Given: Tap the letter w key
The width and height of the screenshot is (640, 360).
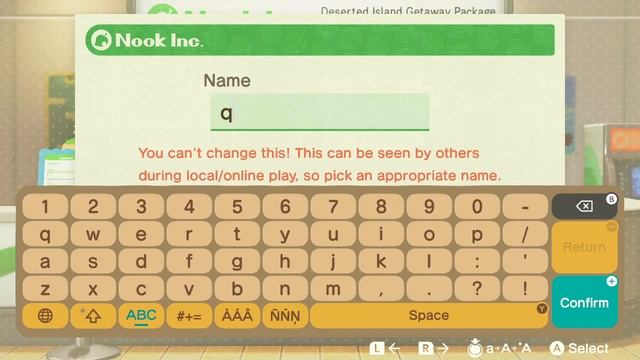Looking at the screenshot, I should [x=93, y=234].
